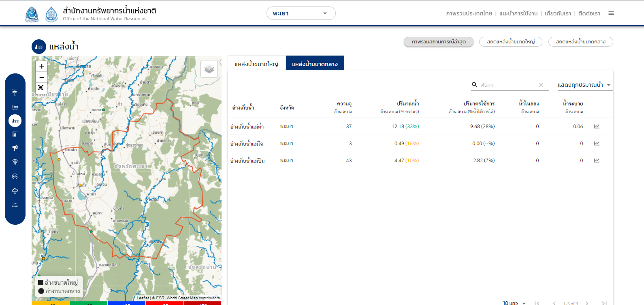Open chart for อ่างเก็บน้ำแม่ต่ำ row
The height and width of the screenshot is (305, 644).
[x=597, y=127]
